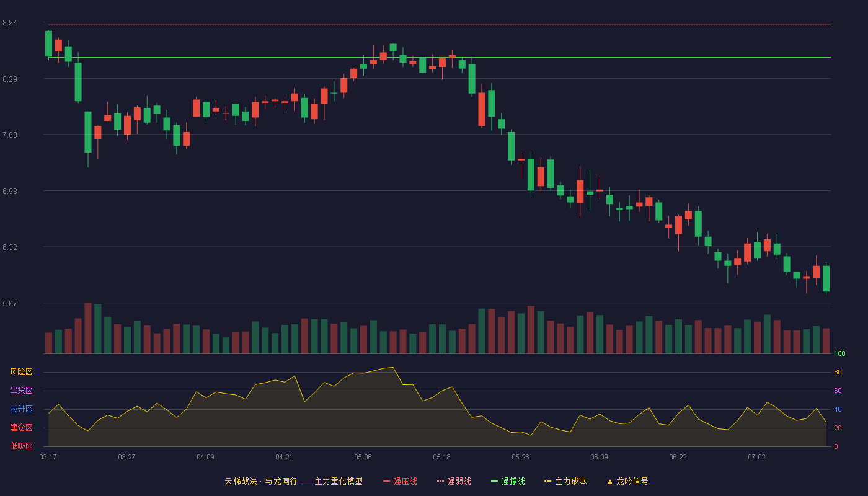Viewport: 868px width, 496px height.
Task: Select the 风险区 zone label
Action: click(x=21, y=372)
